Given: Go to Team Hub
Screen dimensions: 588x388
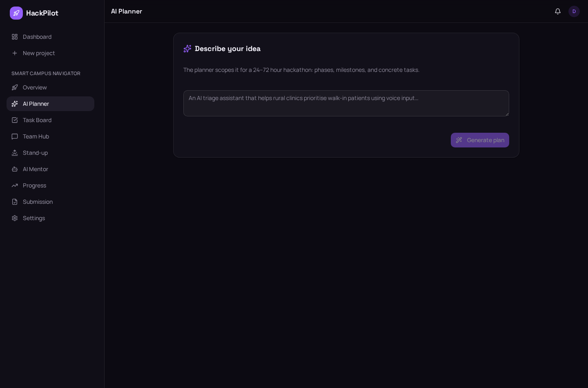Looking at the screenshot, I should point(50,136).
